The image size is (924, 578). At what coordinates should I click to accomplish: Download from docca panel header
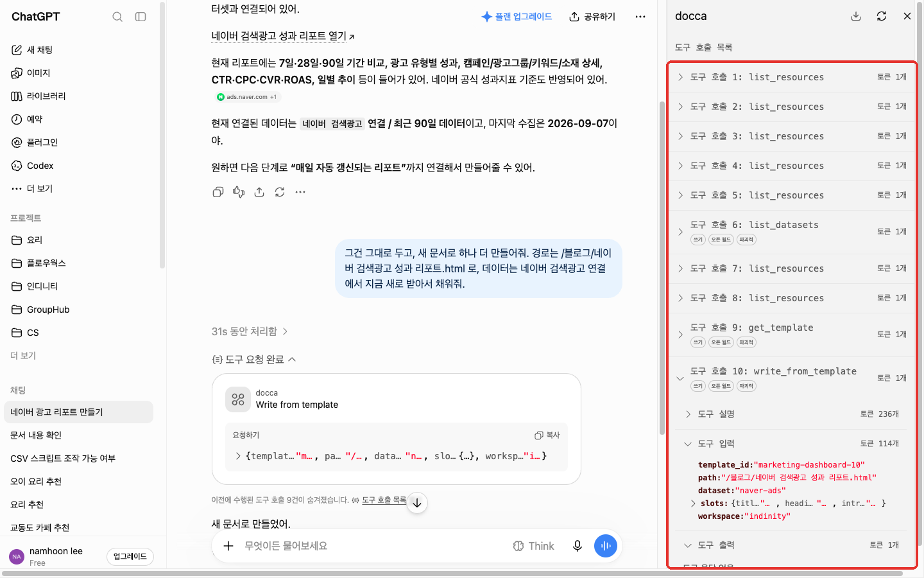[x=856, y=16]
